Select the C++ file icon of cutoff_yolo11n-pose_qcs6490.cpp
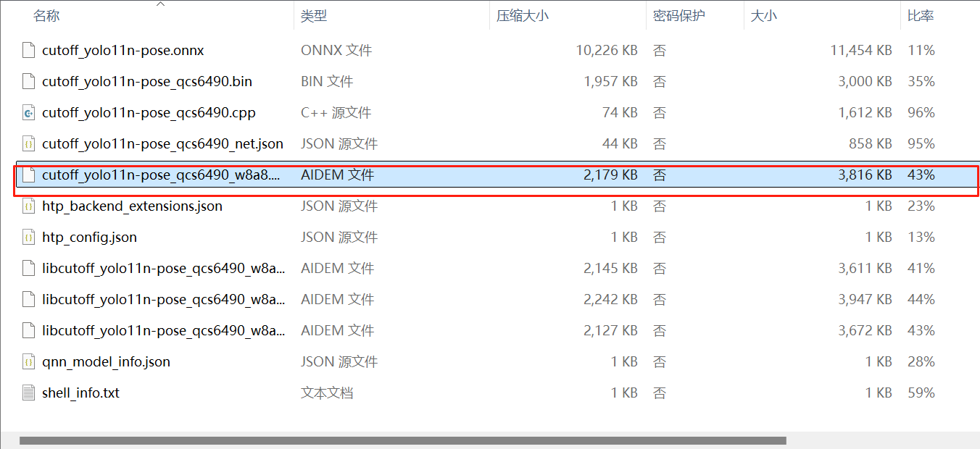This screenshot has width=980, height=449. click(x=28, y=113)
